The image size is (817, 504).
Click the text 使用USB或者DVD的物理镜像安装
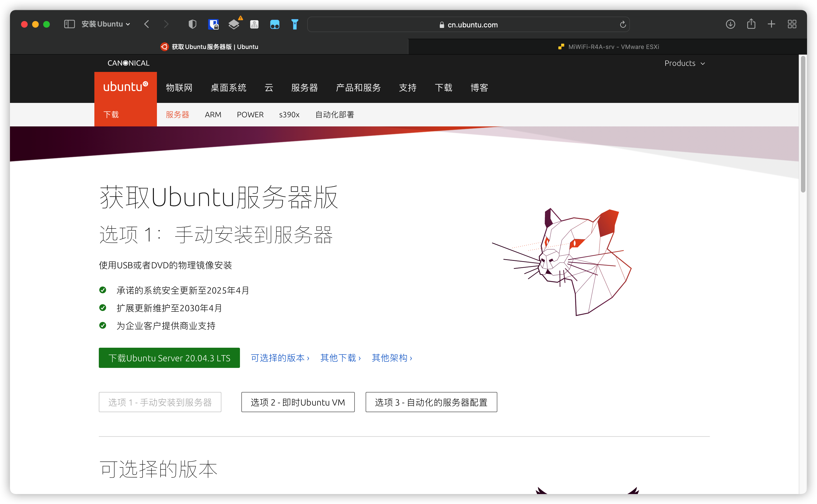[x=166, y=265]
